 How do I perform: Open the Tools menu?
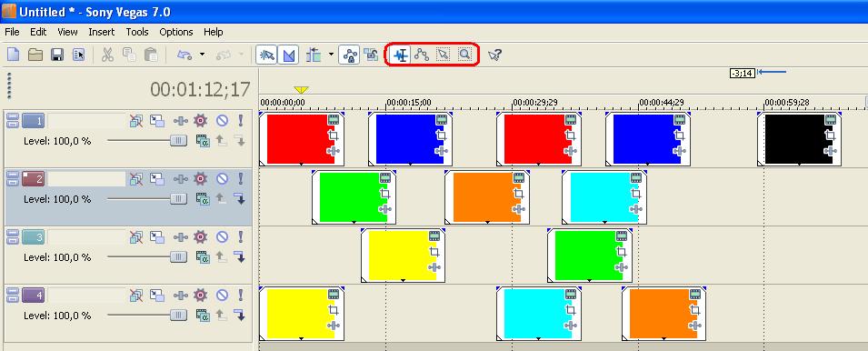pyautogui.click(x=136, y=32)
